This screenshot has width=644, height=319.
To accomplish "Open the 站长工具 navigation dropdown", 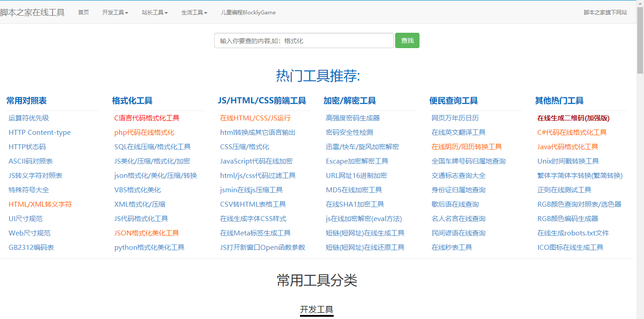I will [154, 12].
